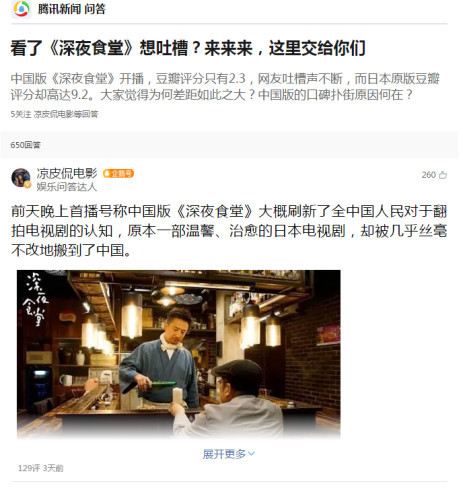The height and width of the screenshot is (490, 463).
Task: Open 凉皮侃电影 author avatar
Action: [x=21, y=178]
